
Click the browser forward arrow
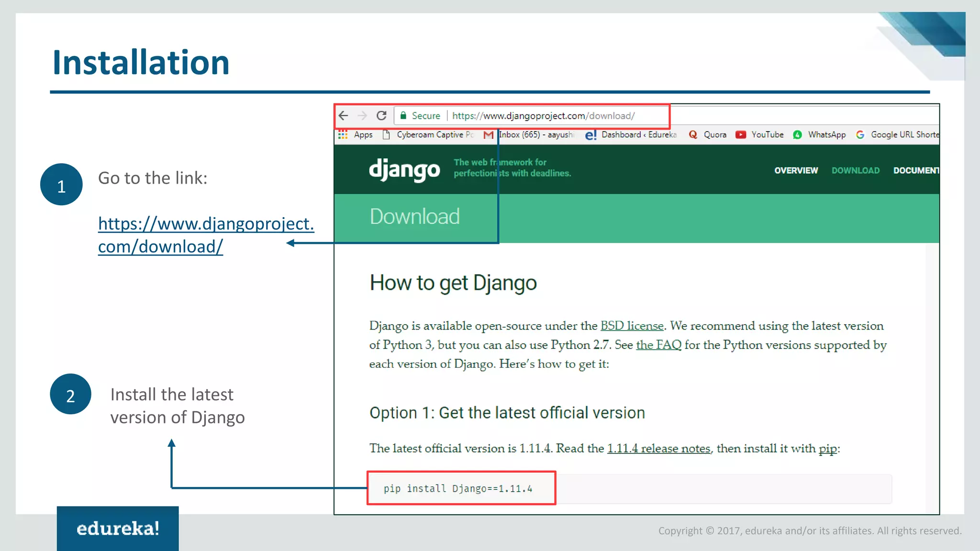click(x=362, y=116)
